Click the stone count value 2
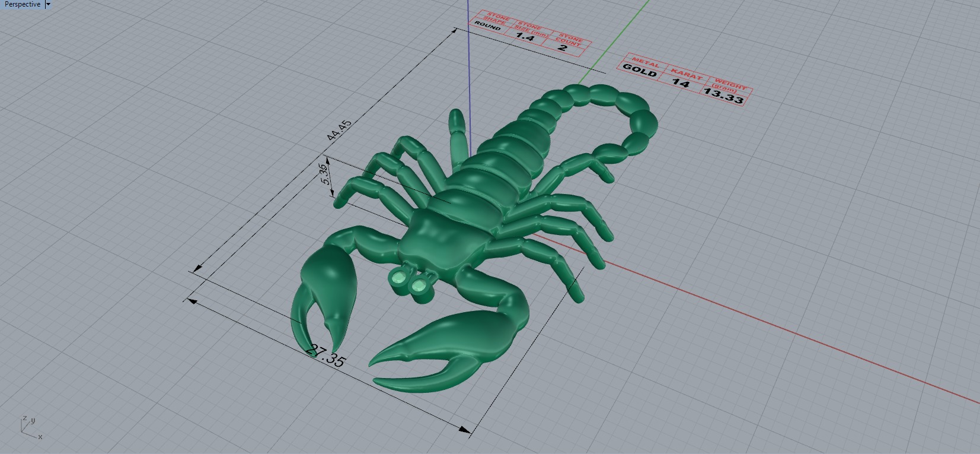Screen dimensions: 980x454 point(562,47)
